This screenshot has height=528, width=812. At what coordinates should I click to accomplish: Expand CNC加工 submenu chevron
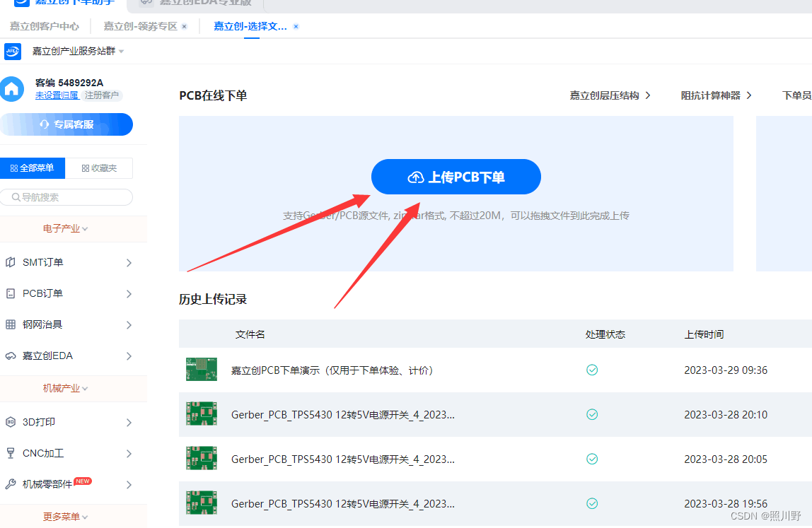click(129, 454)
